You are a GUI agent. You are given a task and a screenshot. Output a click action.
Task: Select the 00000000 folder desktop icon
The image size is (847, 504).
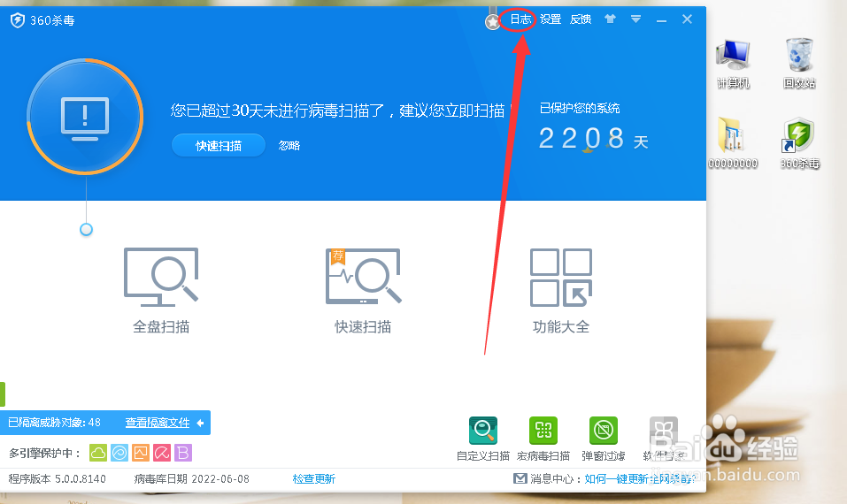tap(733, 143)
